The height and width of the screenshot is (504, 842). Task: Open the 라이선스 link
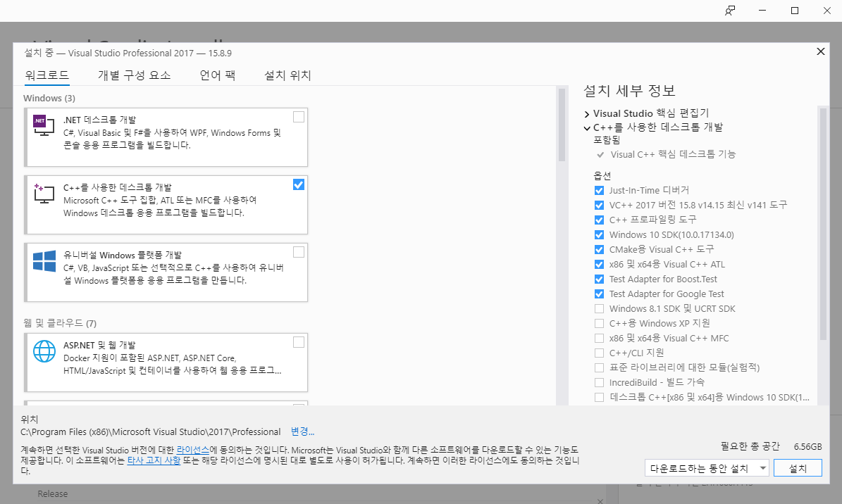pos(193,450)
